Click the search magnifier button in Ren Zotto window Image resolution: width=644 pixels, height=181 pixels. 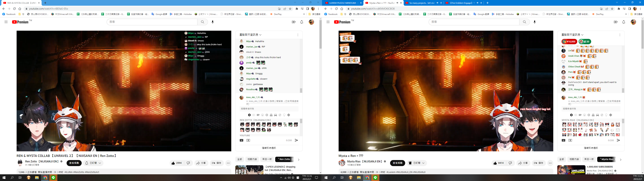(x=202, y=22)
